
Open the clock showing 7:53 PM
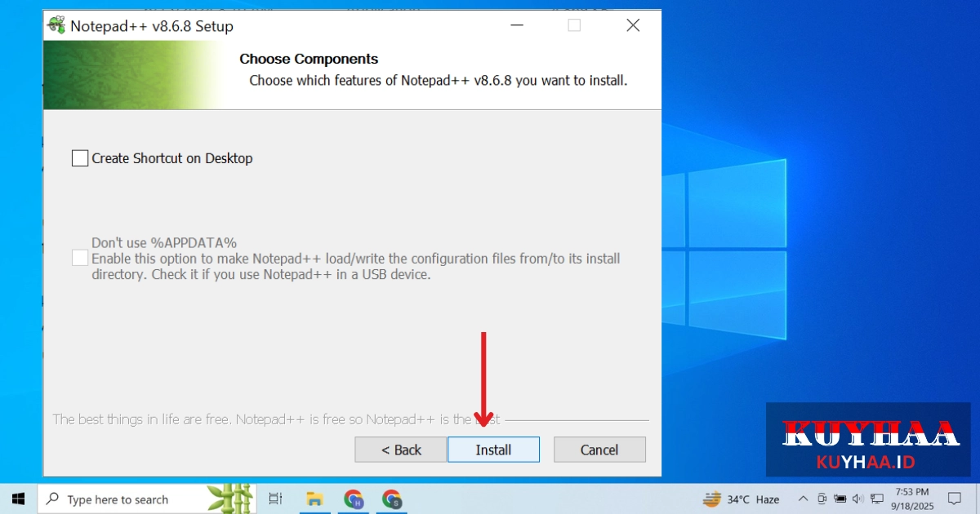[912, 498]
